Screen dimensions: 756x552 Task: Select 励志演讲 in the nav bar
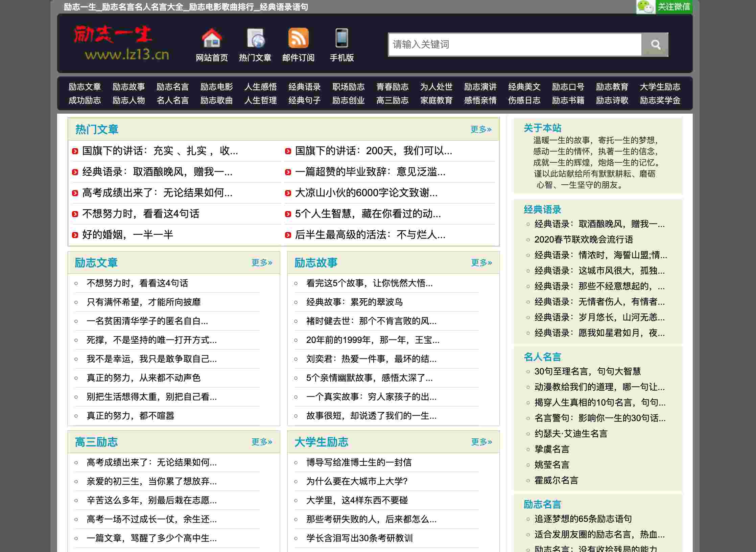point(480,87)
